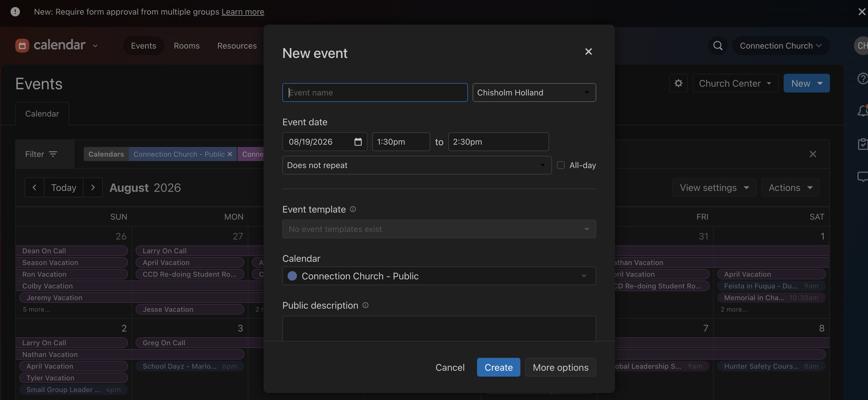
Task: Open the Season Vacation event
Action: [x=72, y=262]
